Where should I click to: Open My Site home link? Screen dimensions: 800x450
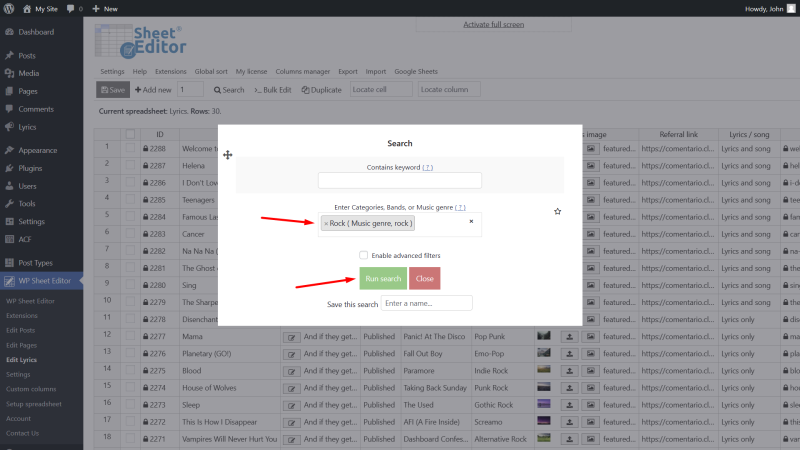(x=40, y=9)
